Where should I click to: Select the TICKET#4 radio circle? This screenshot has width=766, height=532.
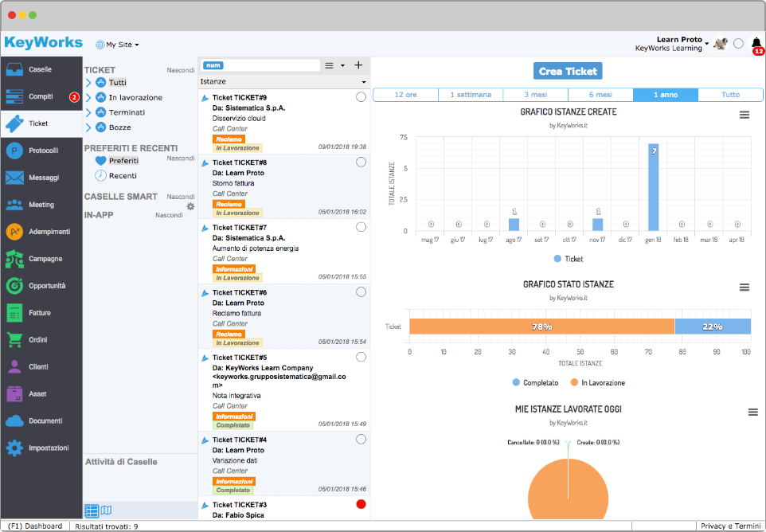coord(361,440)
